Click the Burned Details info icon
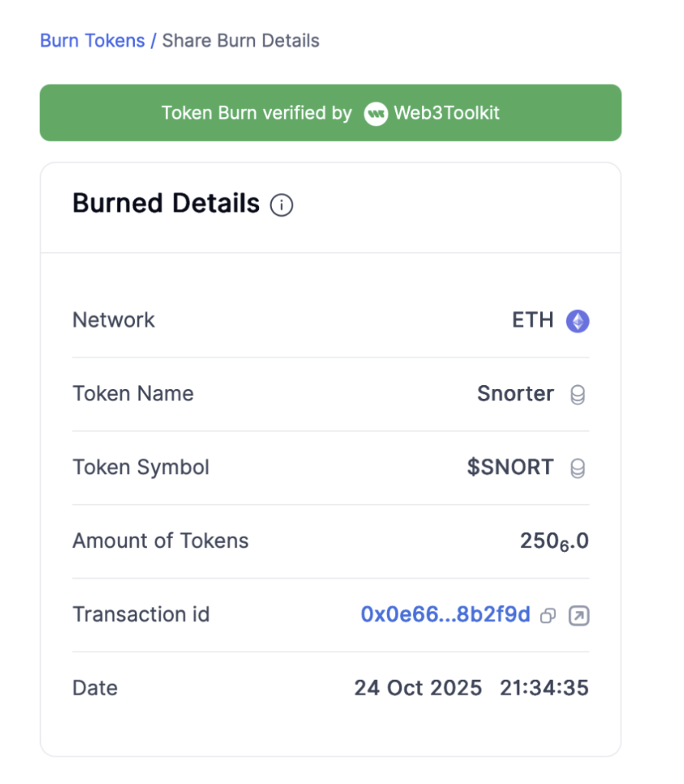The image size is (684, 784). click(282, 205)
